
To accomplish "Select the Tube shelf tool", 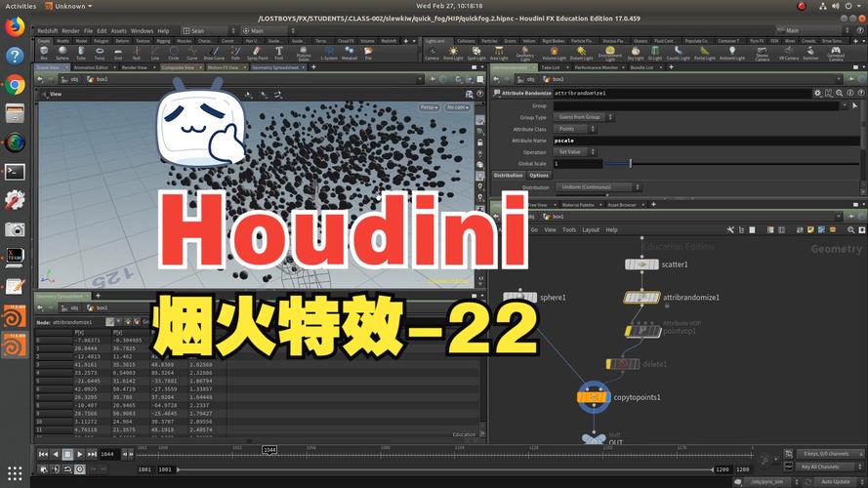I will point(81,53).
